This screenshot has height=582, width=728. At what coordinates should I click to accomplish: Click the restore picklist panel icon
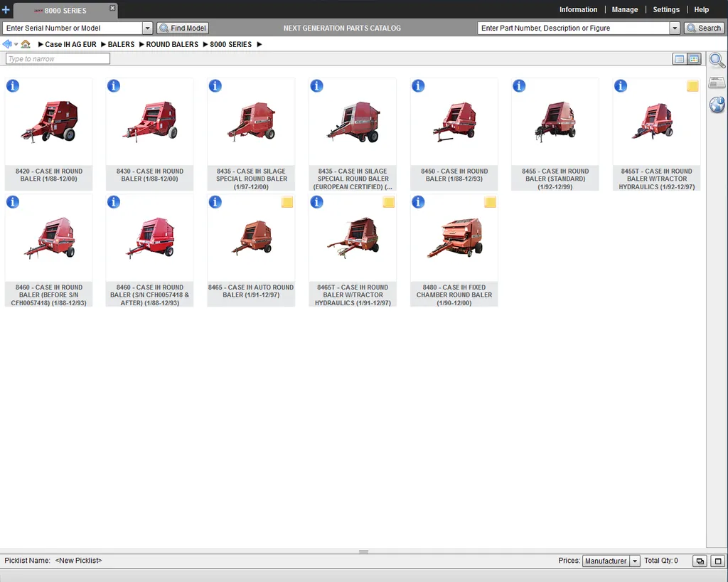point(700,561)
